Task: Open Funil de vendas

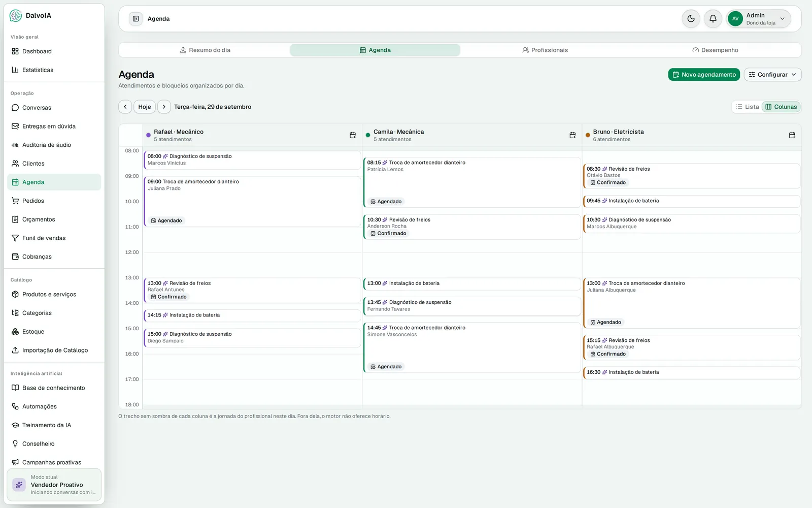Action: point(54,238)
